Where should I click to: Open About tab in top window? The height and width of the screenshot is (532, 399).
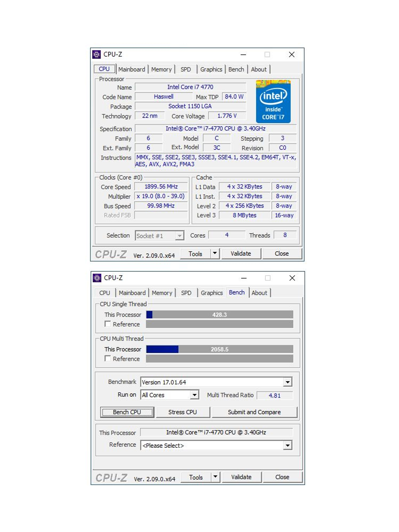tap(259, 69)
